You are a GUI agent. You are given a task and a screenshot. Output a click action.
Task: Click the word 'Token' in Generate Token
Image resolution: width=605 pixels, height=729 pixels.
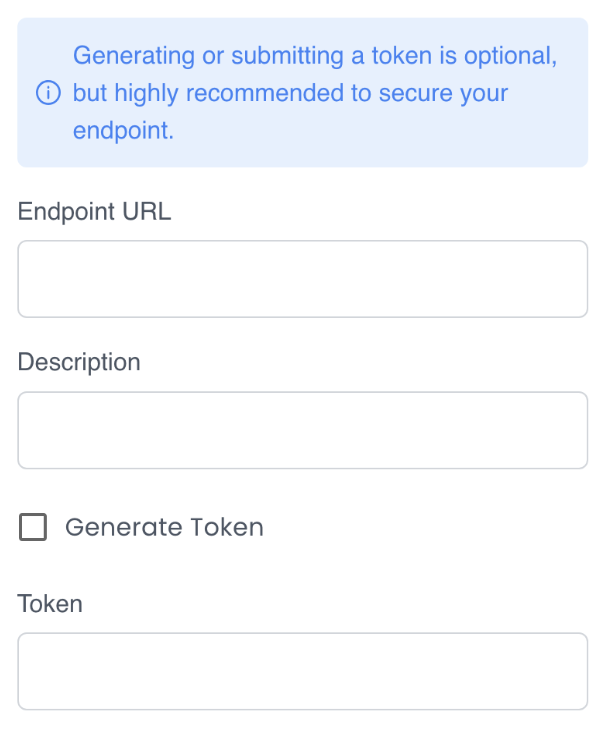pyautogui.click(x=227, y=527)
